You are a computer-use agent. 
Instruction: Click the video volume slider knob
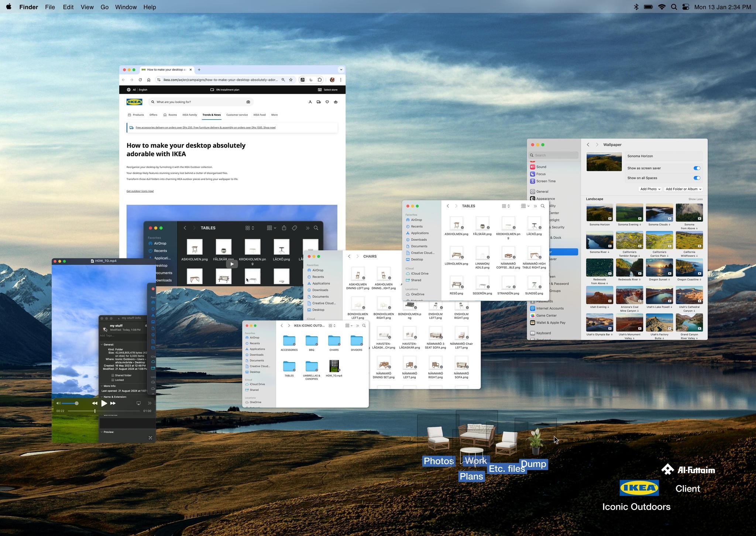pyautogui.click(x=76, y=403)
